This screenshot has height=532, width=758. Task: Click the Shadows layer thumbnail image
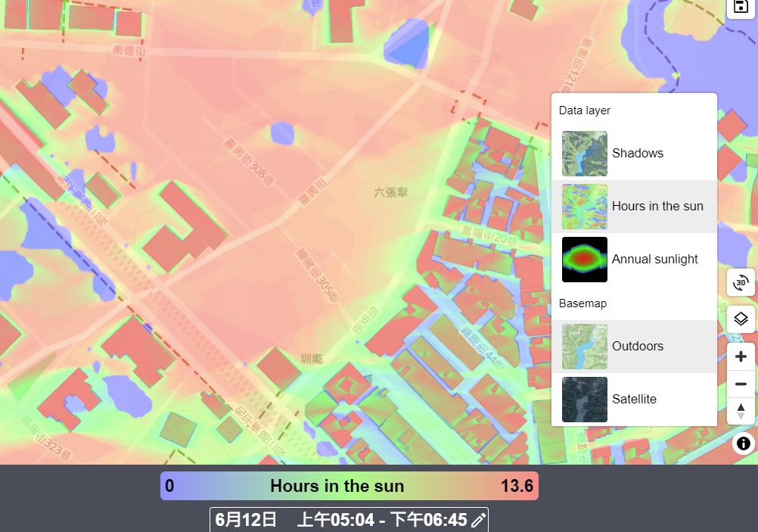(x=585, y=154)
